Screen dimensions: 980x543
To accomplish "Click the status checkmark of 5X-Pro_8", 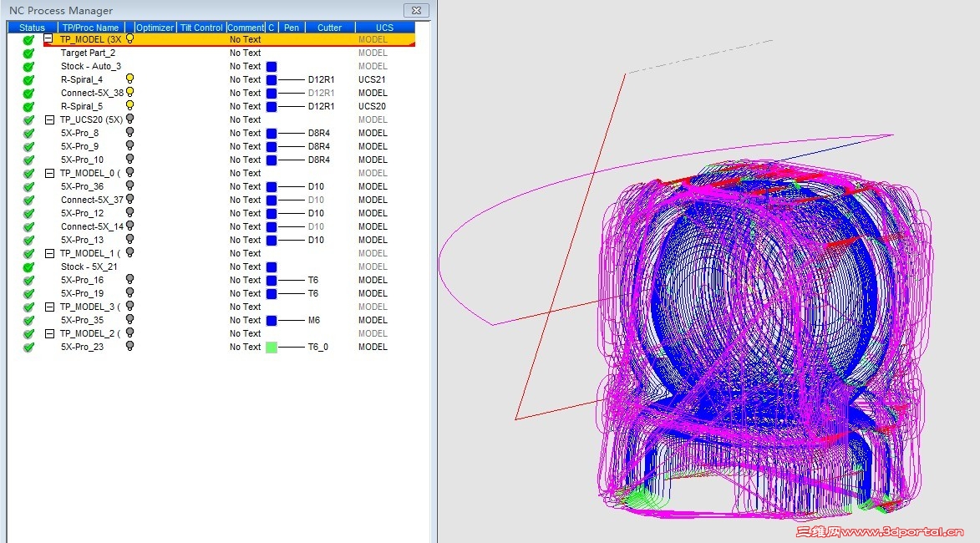I will click(x=28, y=133).
